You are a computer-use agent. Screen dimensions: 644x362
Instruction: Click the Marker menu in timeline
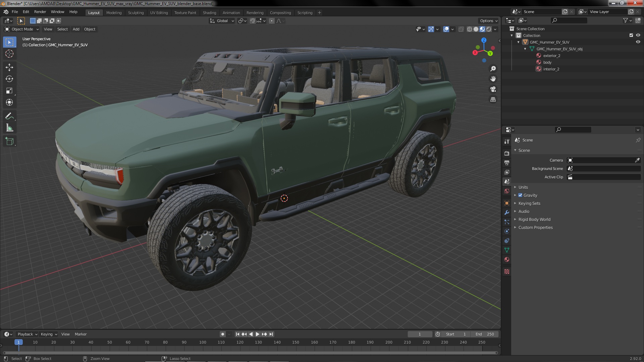(x=80, y=334)
